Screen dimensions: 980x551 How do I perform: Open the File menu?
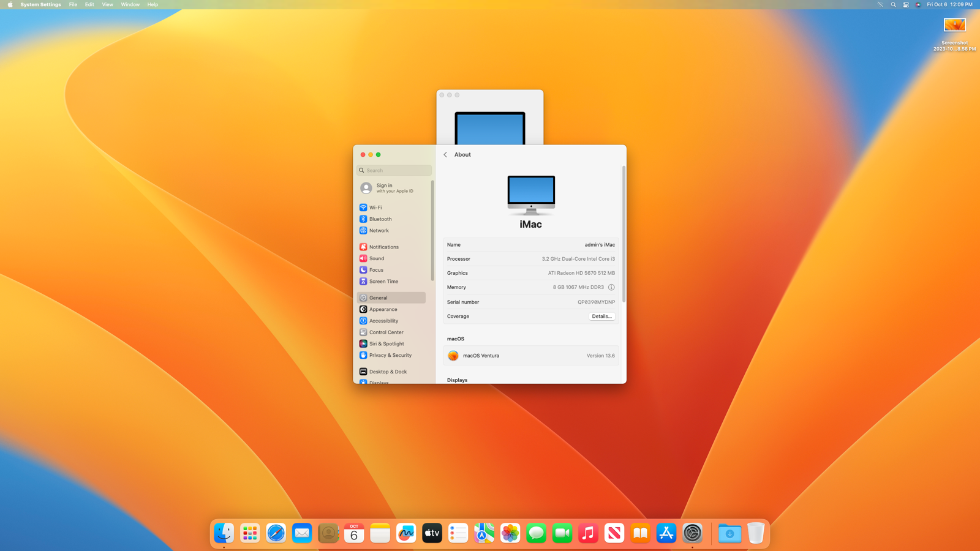click(73, 4)
